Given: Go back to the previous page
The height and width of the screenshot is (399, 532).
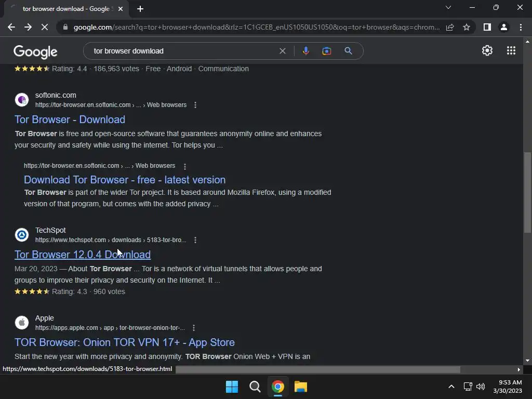Looking at the screenshot, I should point(11,27).
